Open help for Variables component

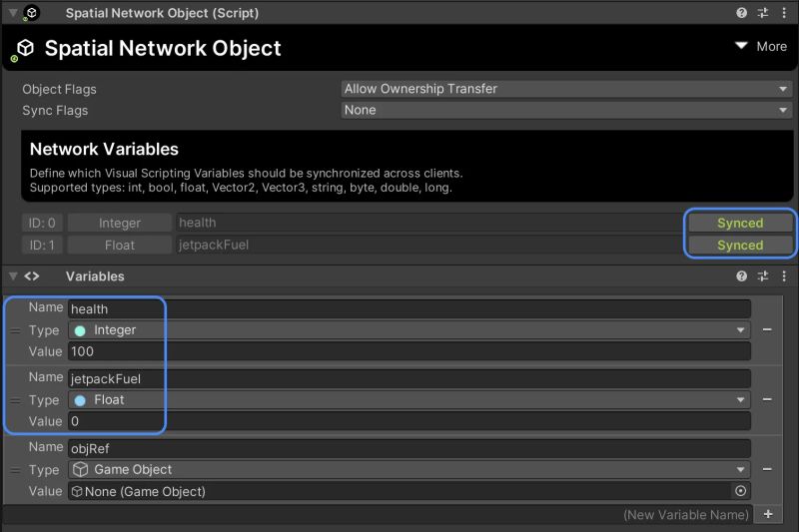(741, 275)
